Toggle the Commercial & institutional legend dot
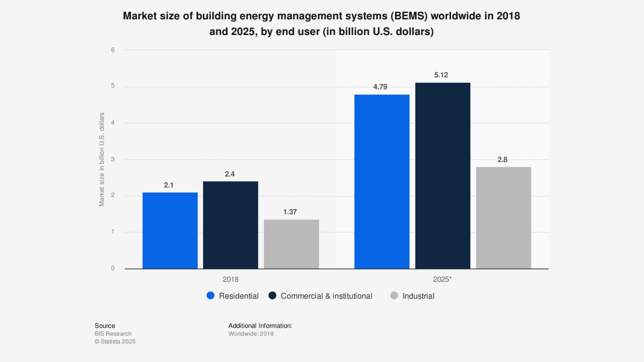Screen dimensions: 644x362 (272, 296)
